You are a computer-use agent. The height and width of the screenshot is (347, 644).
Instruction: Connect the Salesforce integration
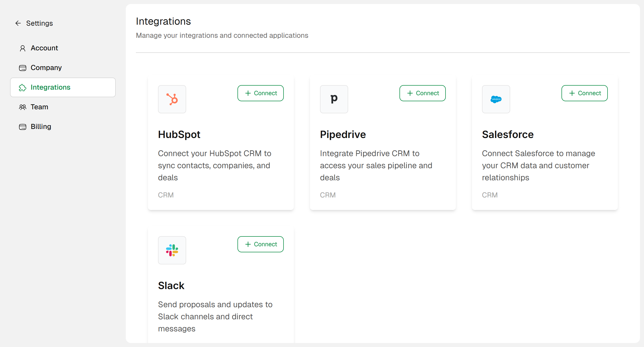click(x=584, y=93)
